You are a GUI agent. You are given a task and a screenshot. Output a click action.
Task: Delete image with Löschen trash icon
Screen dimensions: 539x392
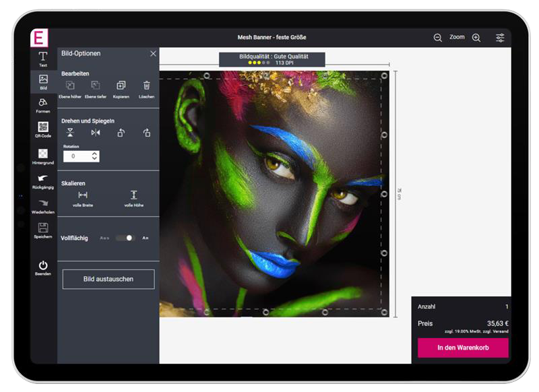(x=146, y=88)
